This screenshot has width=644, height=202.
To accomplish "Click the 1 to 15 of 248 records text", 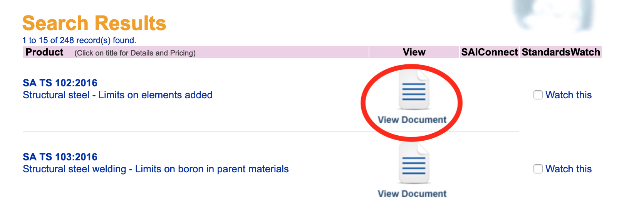I will pos(79,40).
